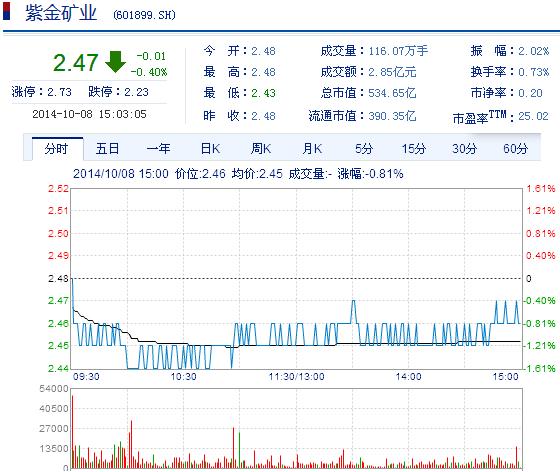Open the 15分 fifteen-minute chart tab

(x=414, y=149)
